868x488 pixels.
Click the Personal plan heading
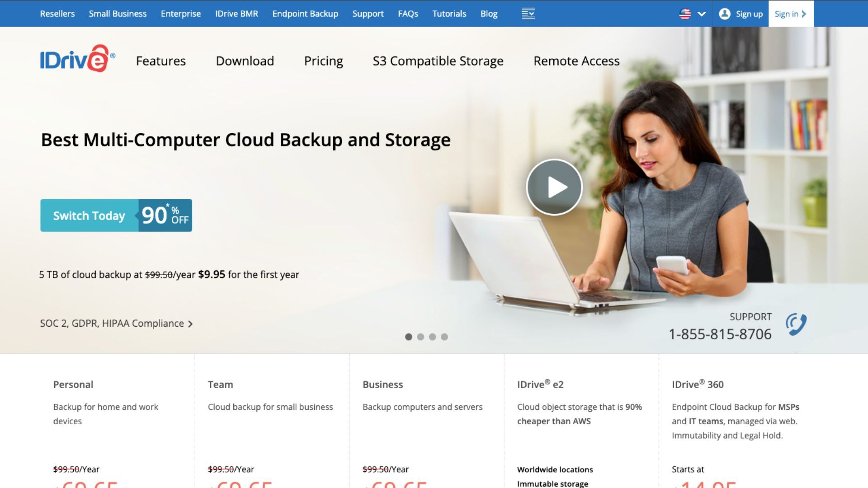point(73,385)
